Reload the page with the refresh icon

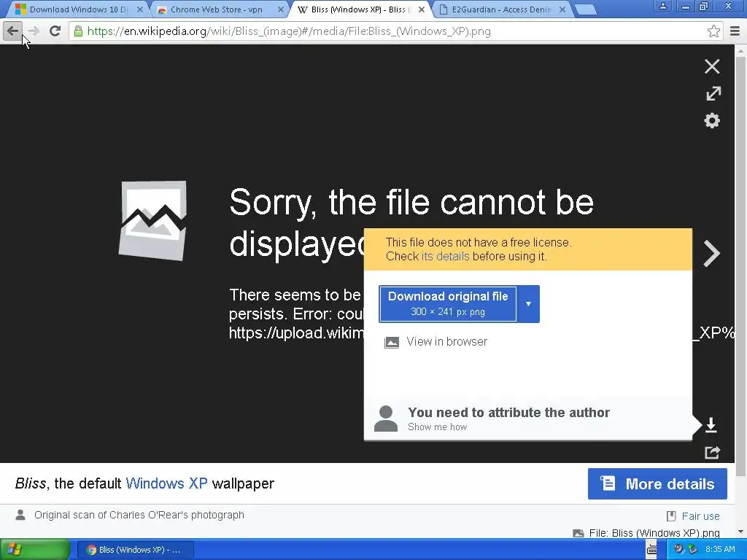[55, 31]
